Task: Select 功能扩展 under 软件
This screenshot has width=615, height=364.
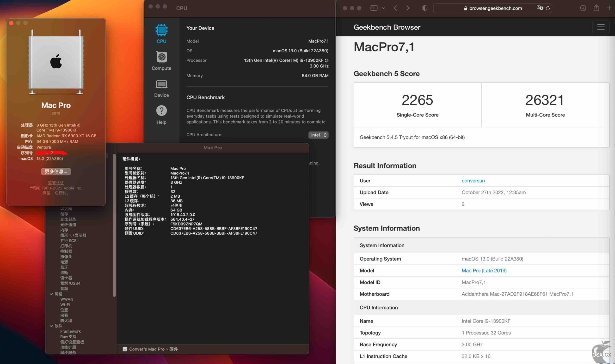Action: pyautogui.click(x=68, y=347)
